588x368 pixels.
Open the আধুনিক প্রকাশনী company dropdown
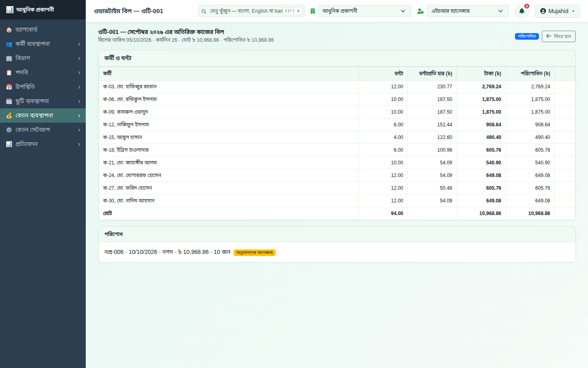(364, 11)
